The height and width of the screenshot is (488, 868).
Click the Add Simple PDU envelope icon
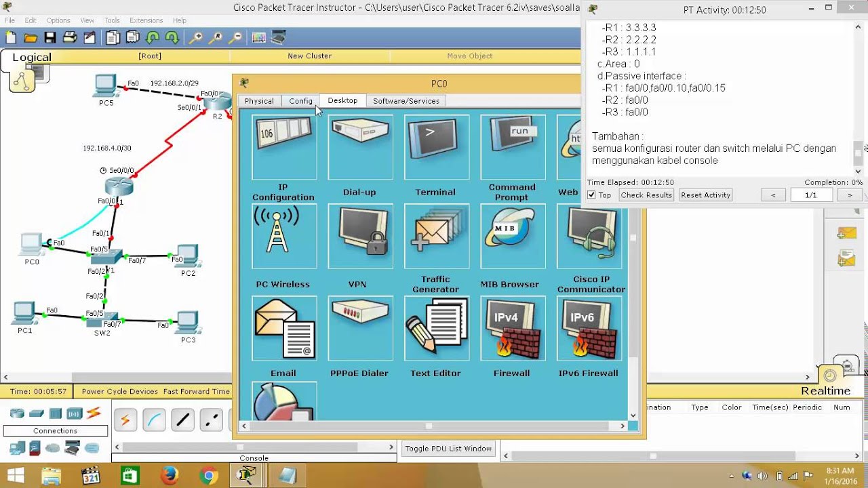[846, 233]
